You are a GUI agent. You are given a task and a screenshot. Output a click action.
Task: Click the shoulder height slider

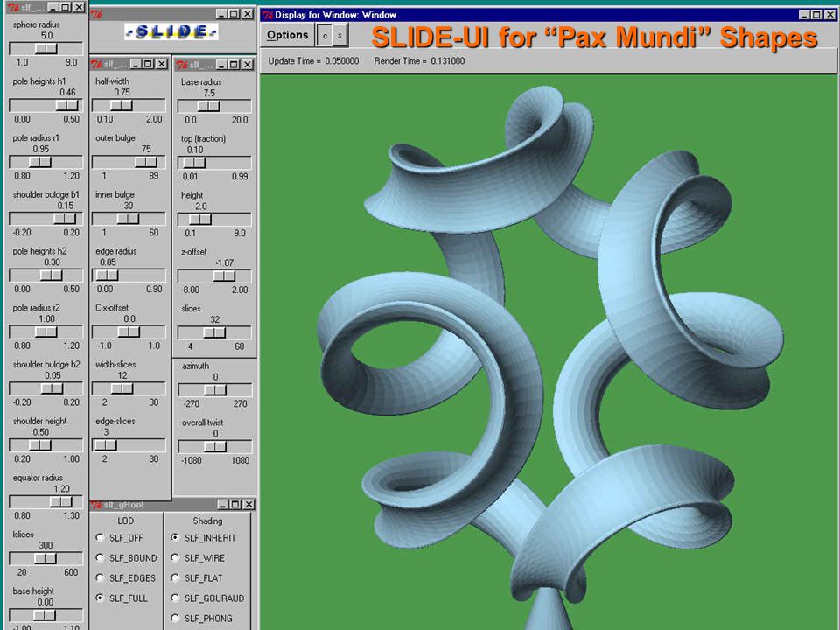(46, 445)
